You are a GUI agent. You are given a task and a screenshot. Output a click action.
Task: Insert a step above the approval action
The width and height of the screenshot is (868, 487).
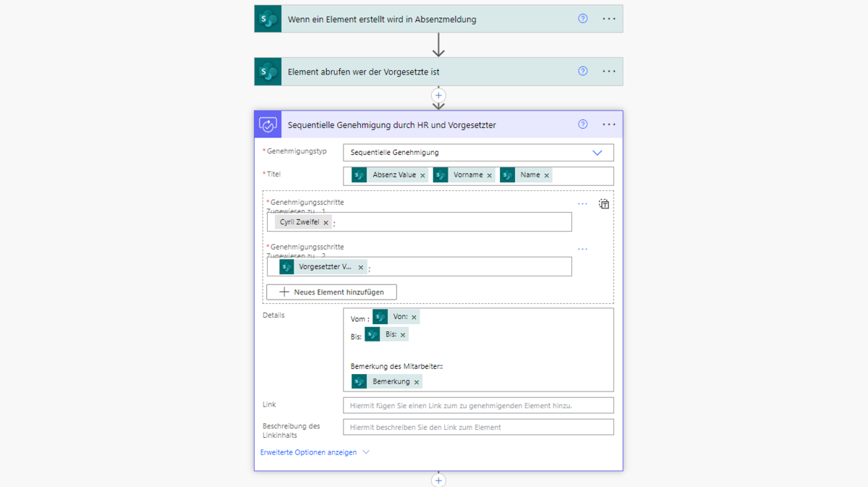[438, 96]
